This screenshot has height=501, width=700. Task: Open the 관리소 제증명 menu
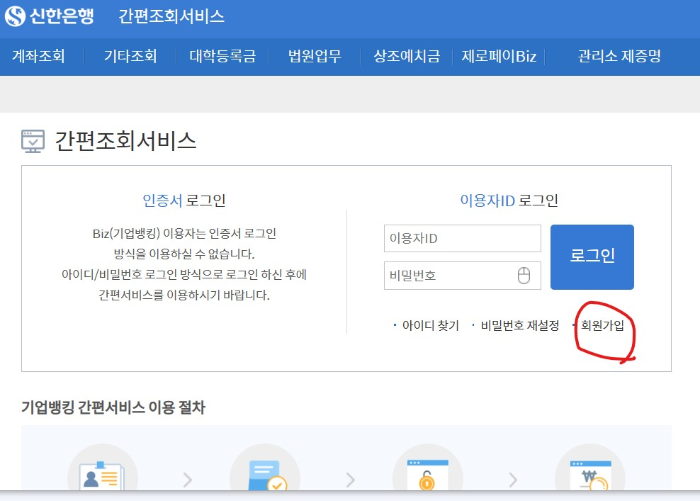619,56
